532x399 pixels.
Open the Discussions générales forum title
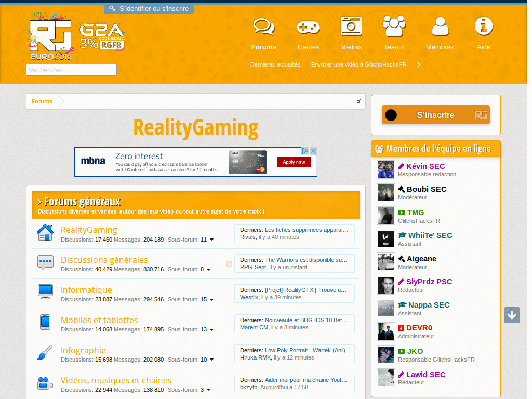104,260
